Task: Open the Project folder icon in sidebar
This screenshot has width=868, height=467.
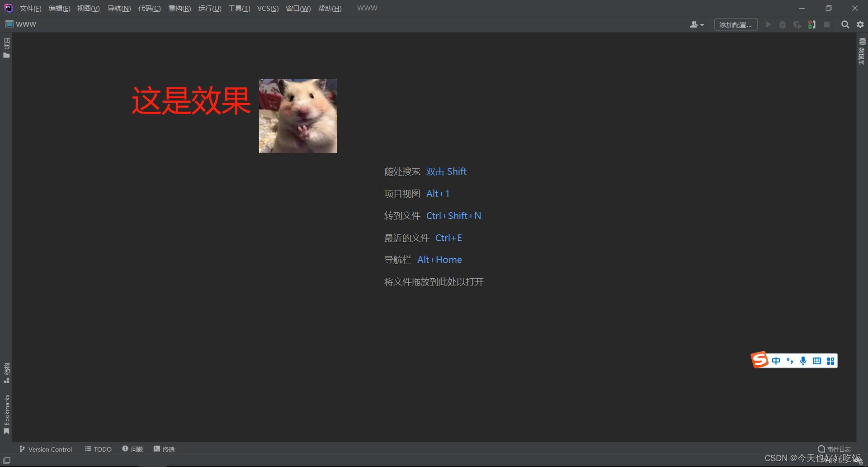Action: tap(6, 55)
